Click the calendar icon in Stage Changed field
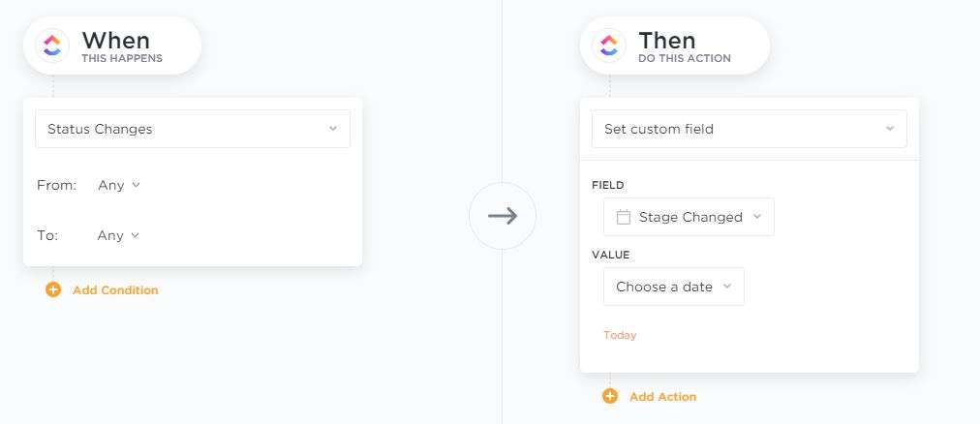Screen dimensions: 980x424 pos(624,217)
